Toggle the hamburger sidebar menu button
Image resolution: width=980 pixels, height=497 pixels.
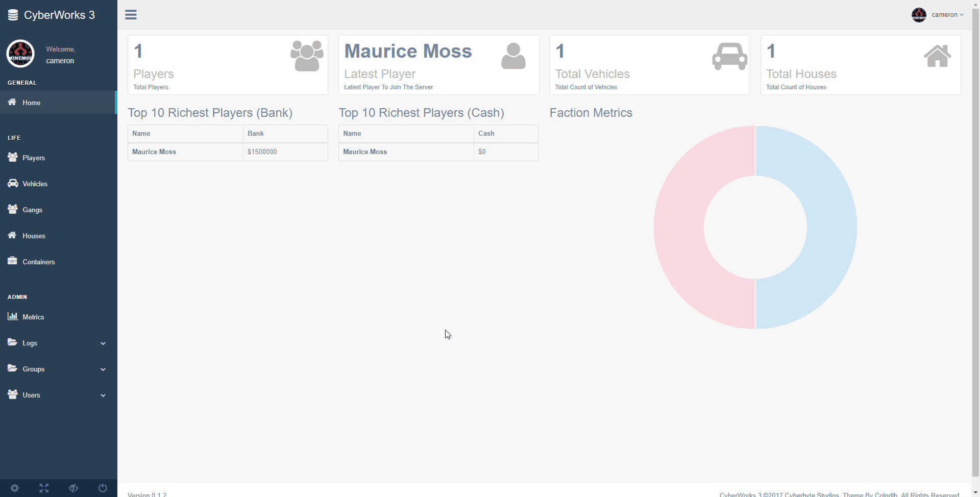pyautogui.click(x=131, y=15)
